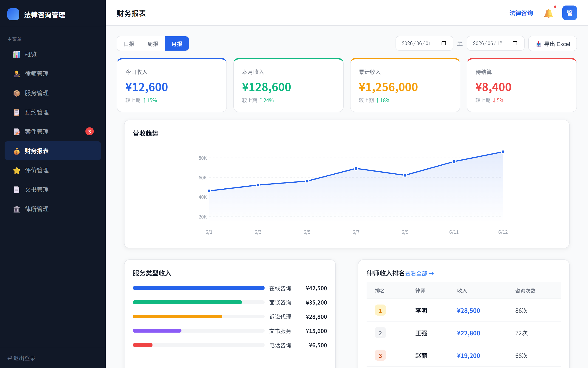
Task: Open notifications via the bell icon
Action: point(548,13)
